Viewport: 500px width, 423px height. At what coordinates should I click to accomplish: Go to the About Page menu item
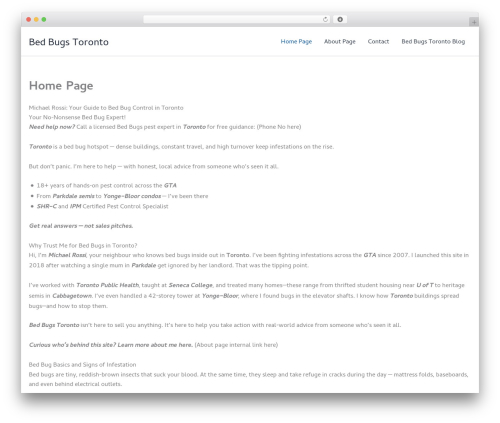pos(340,42)
